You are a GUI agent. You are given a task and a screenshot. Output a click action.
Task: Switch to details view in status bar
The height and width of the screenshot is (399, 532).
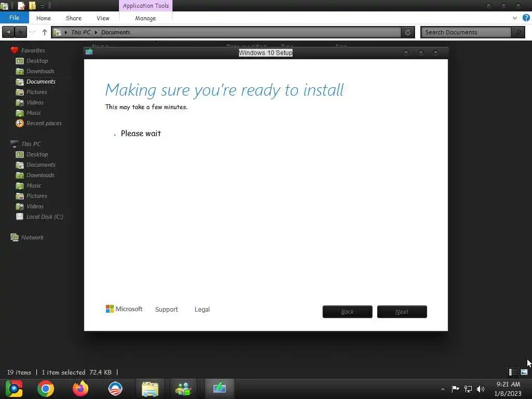coord(513,372)
